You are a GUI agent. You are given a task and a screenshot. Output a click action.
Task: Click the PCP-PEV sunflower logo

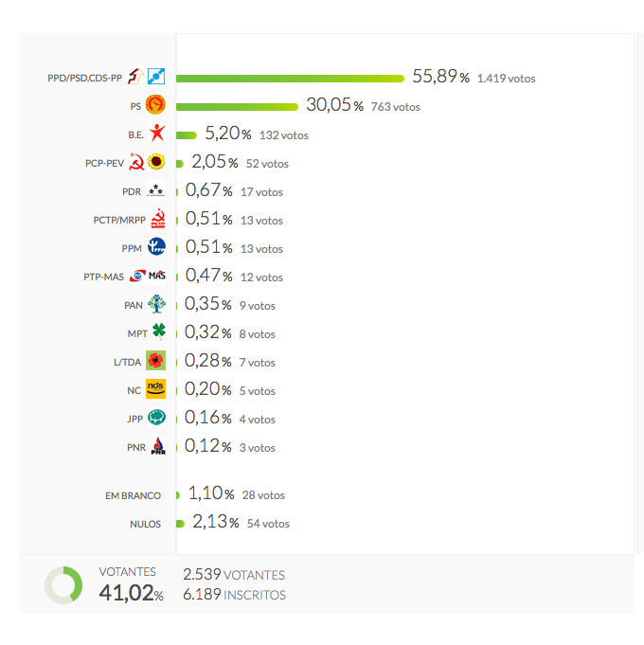click(156, 162)
